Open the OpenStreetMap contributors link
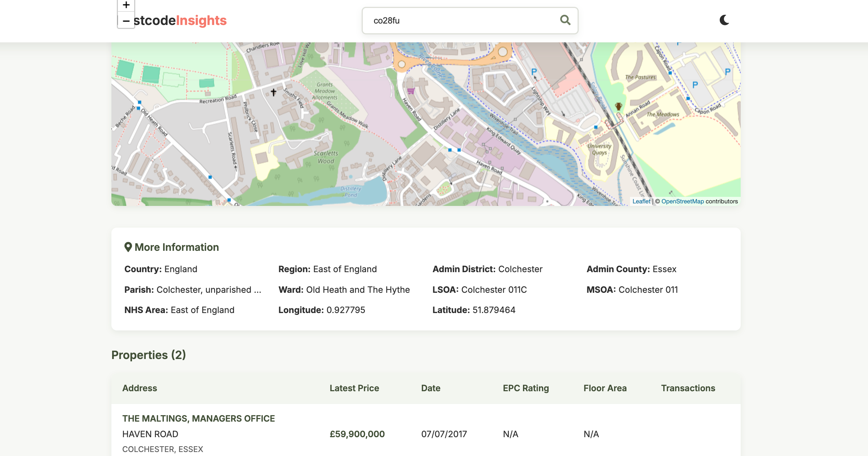The image size is (868, 456). (682, 202)
